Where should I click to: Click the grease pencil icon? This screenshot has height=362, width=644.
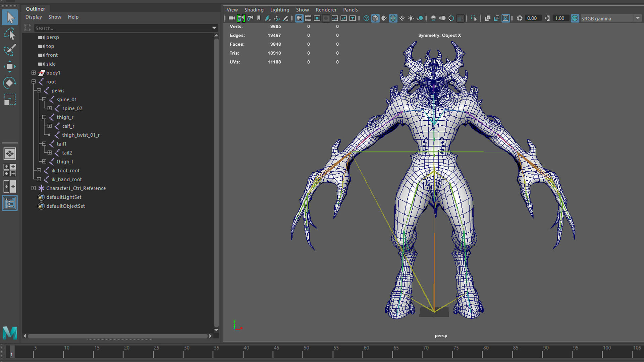click(x=285, y=18)
